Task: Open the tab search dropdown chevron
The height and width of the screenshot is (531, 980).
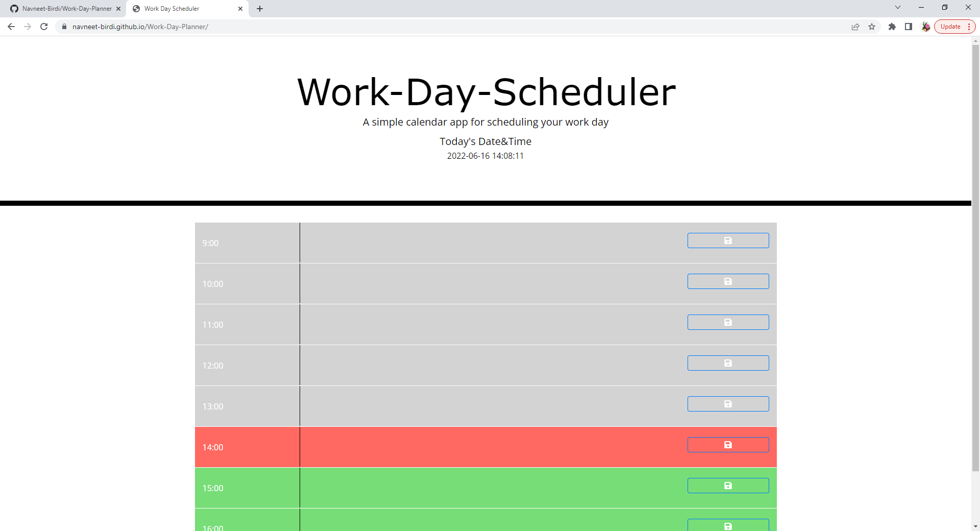Action: click(897, 7)
